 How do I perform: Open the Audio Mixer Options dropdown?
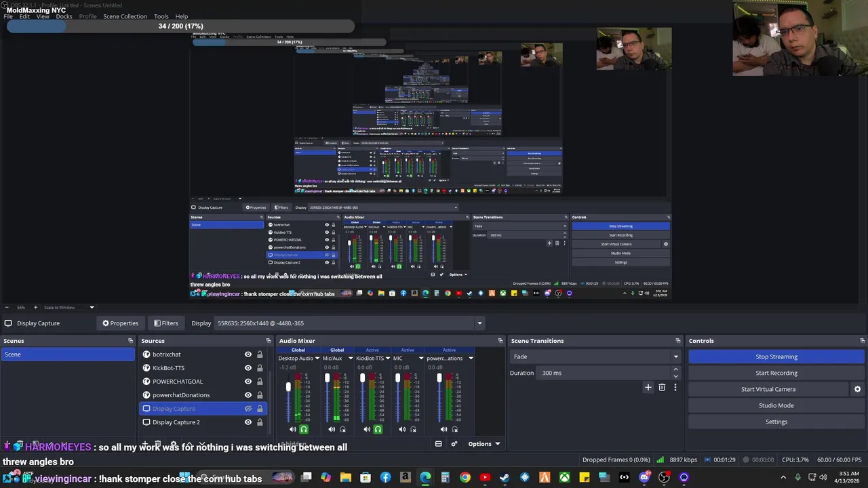click(484, 444)
